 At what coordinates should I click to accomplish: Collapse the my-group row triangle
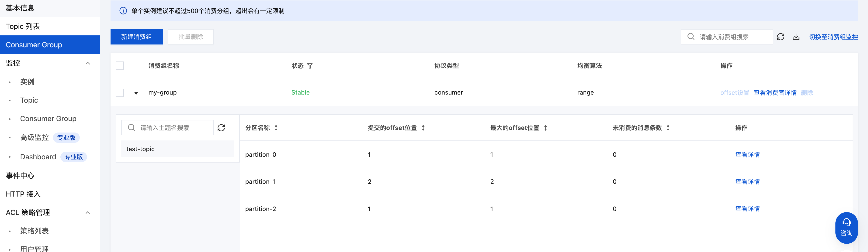click(x=136, y=93)
